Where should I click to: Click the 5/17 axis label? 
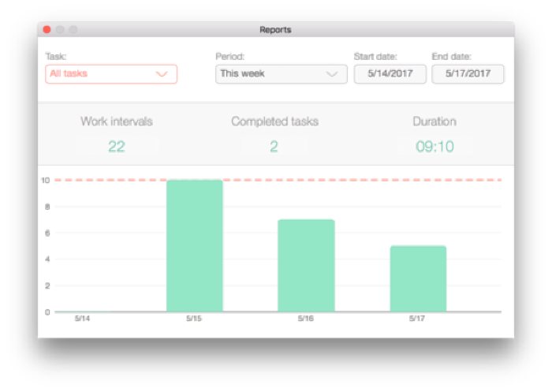pos(417,319)
